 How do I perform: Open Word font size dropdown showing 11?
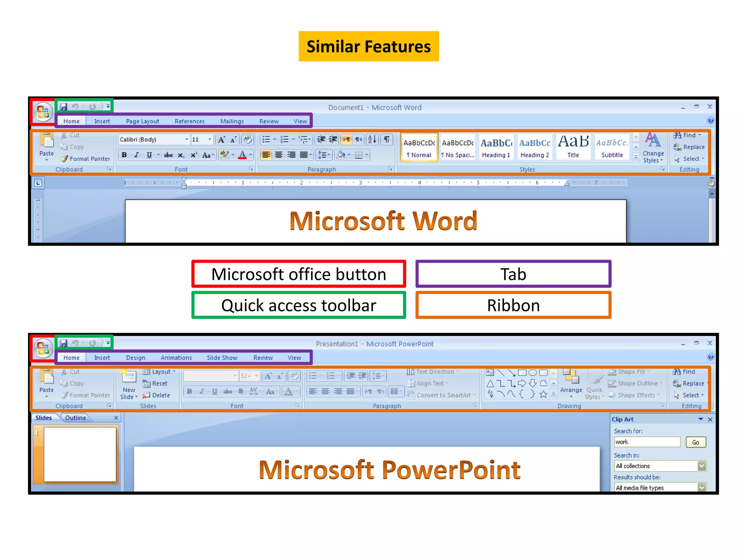pyautogui.click(x=209, y=139)
